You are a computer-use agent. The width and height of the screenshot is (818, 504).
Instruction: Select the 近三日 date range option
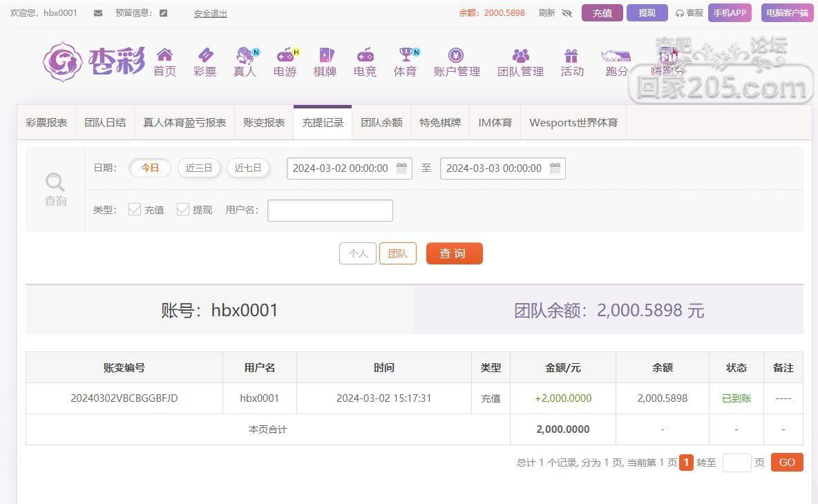(x=199, y=168)
